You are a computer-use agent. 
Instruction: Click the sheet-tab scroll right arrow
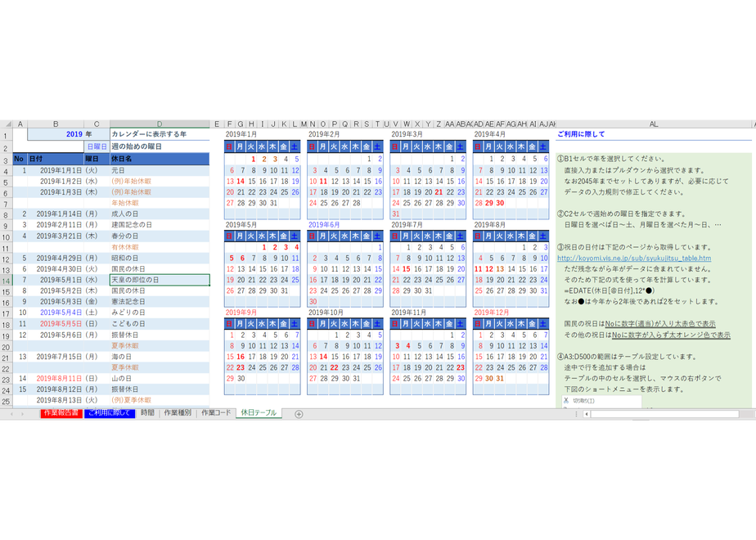(22, 414)
